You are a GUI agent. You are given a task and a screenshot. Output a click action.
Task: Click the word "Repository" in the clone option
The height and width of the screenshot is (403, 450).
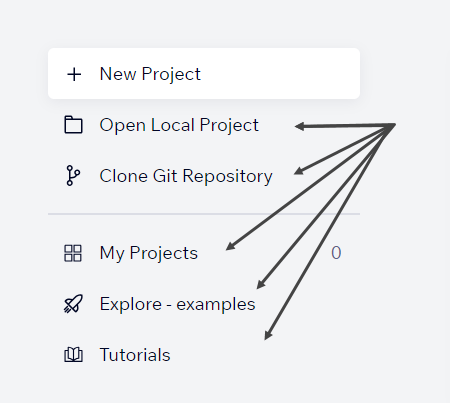pos(228,176)
